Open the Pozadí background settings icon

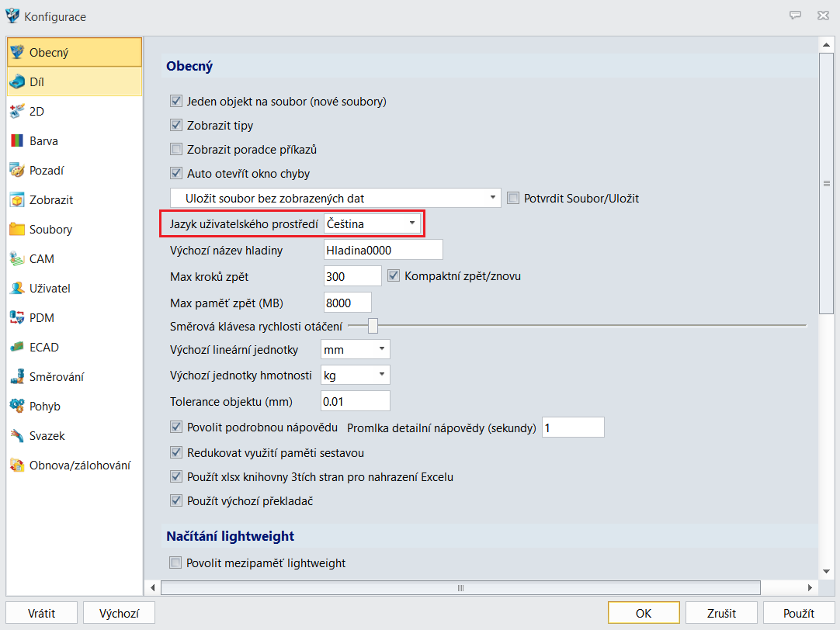(17, 171)
